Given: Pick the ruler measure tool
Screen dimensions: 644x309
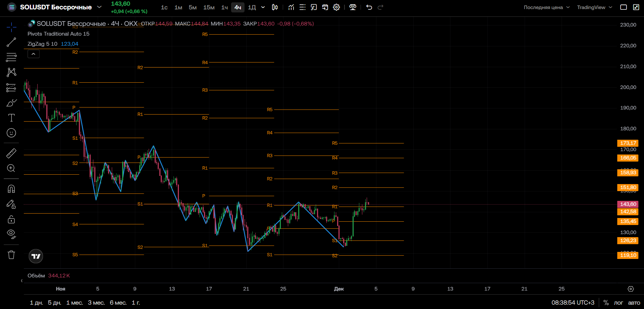Looking at the screenshot, I should pyautogui.click(x=11, y=153).
